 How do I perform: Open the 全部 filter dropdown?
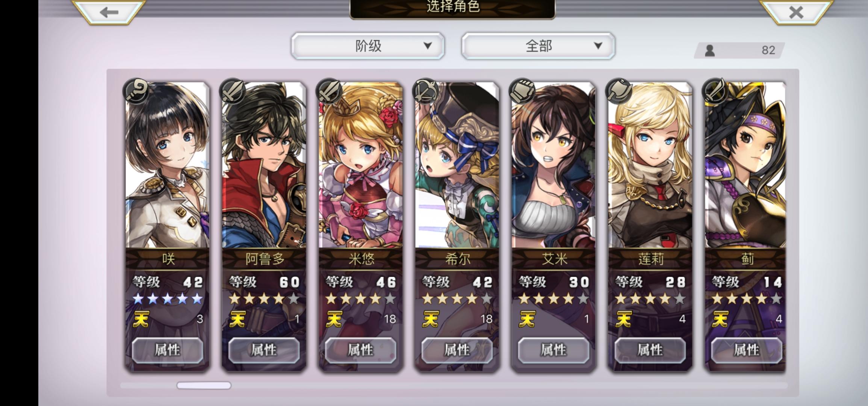[x=538, y=46]
